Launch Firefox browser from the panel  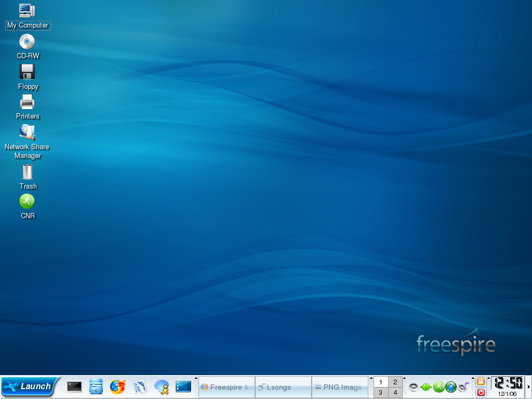pyautogui.click(x=118, y=387)
